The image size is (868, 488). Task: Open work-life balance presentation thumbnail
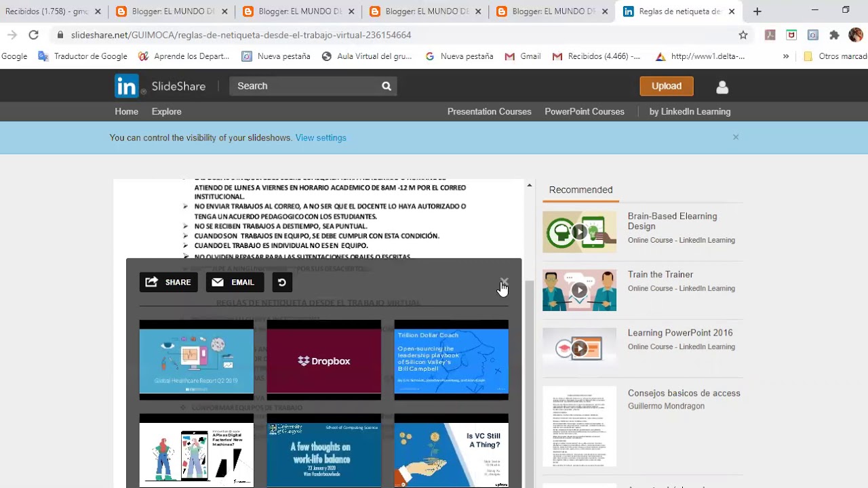point(324,451)
